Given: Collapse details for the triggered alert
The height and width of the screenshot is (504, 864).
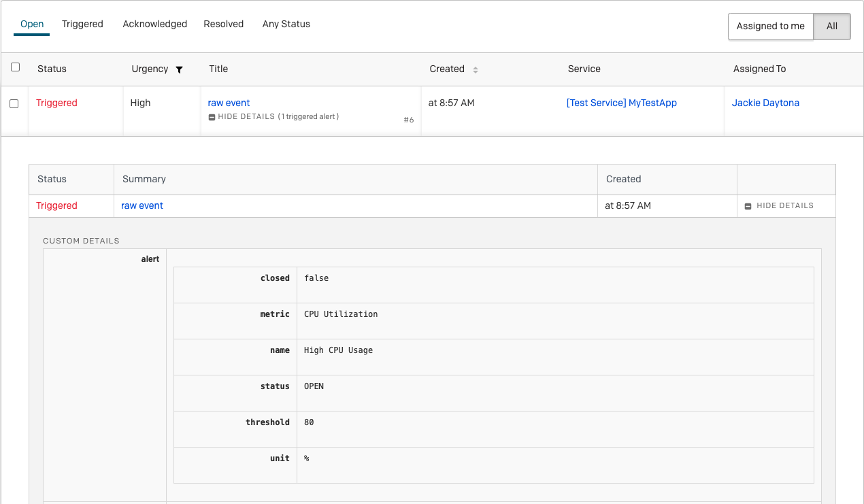Looking at the screenshot, I should [x=780, y=205].
